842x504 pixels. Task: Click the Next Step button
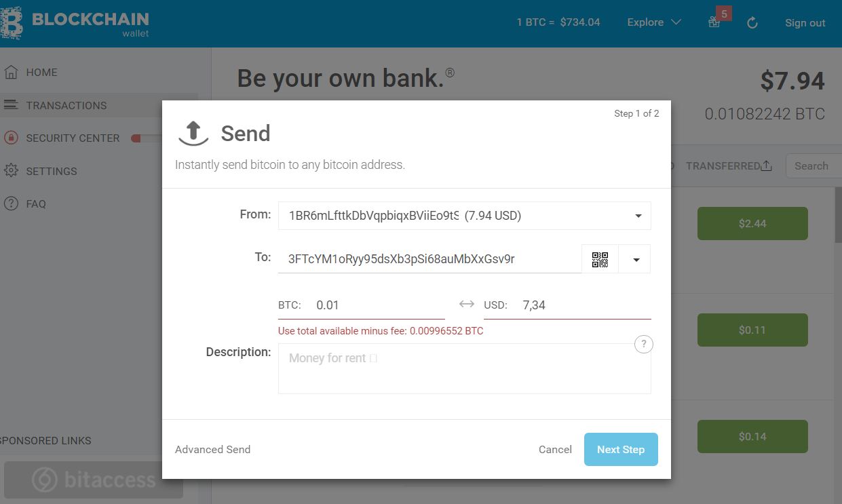tap(621, 449)
